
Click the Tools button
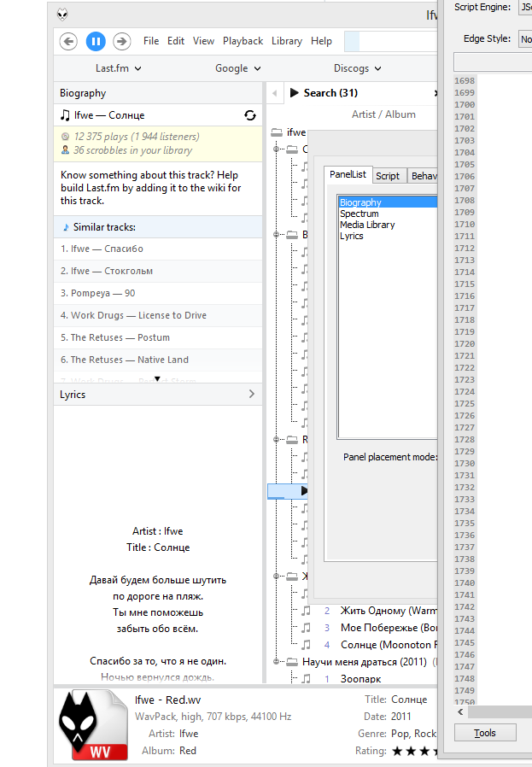tap(485, 733)
